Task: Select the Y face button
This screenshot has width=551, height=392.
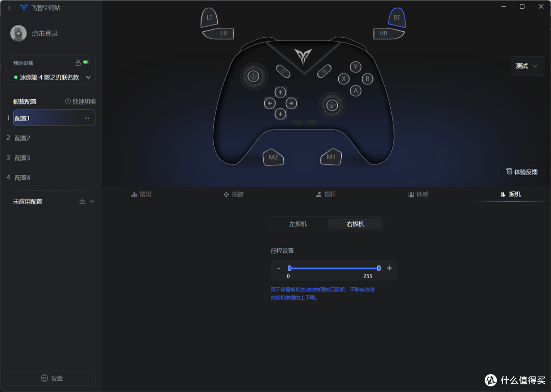Action: coord(356,67)
